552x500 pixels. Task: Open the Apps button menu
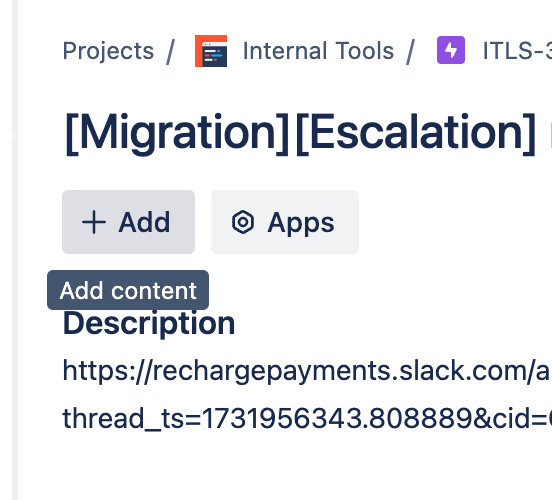(x=285, y=222)
